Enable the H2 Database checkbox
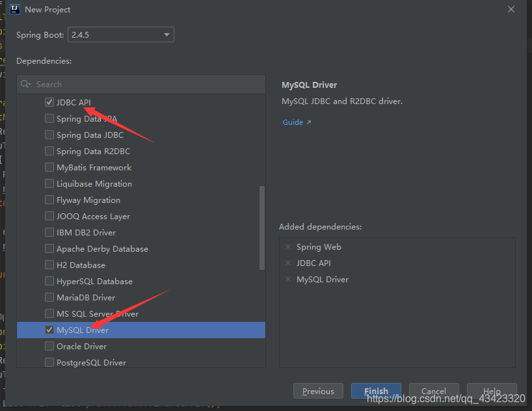The image size is (532, 411). [x=49, y=265]
